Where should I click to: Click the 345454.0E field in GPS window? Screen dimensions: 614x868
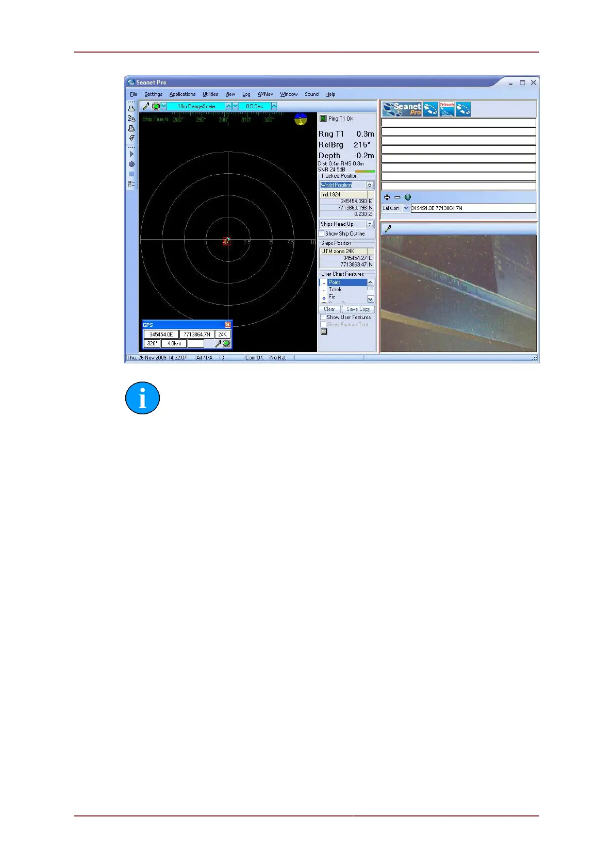click(161, 335)
